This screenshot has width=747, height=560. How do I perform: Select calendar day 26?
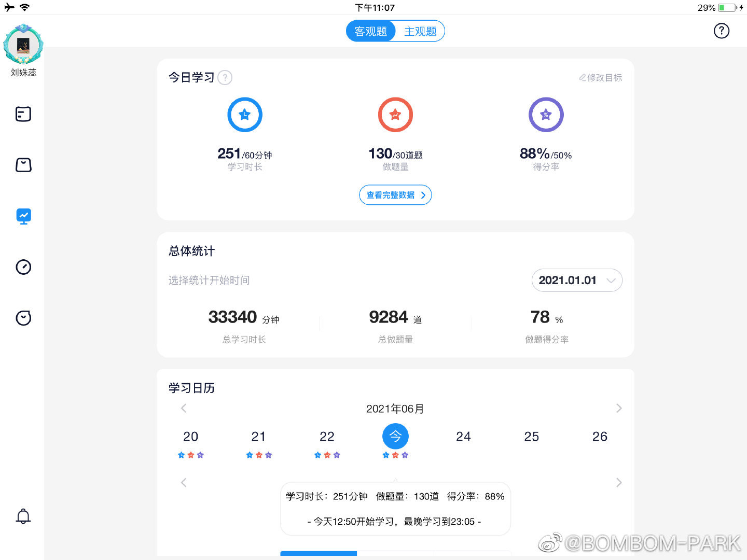pyautogui.click(x=600, y=437)
